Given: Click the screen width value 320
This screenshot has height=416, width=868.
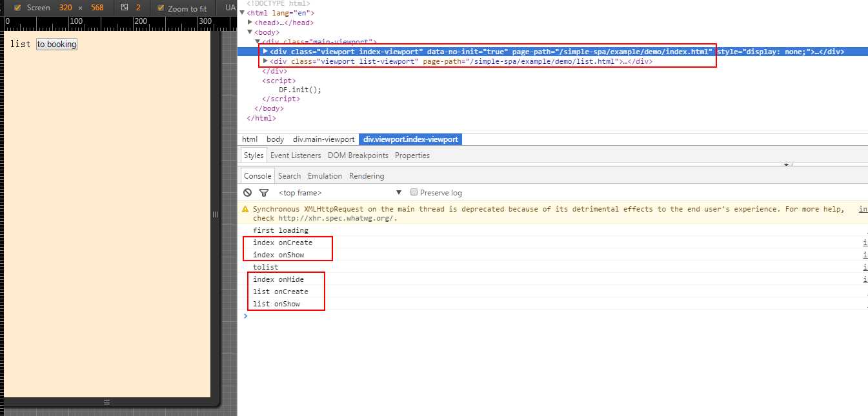Looking at the screenshot, I should pyautogui.click(x=65, y=8).
